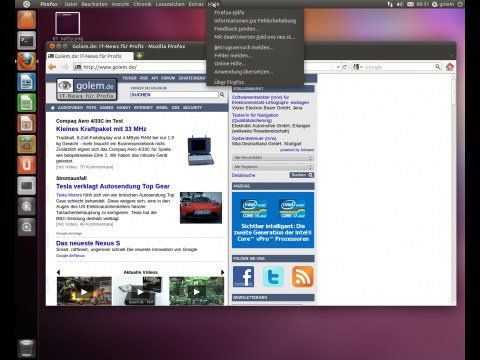
Task: Click home icon in golem category bar
Action: (53, 108)
